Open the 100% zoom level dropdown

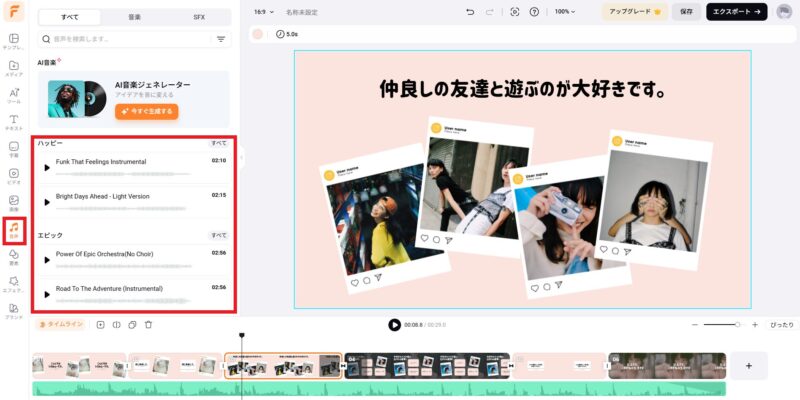pyautogui.click(x=566, y=12)
